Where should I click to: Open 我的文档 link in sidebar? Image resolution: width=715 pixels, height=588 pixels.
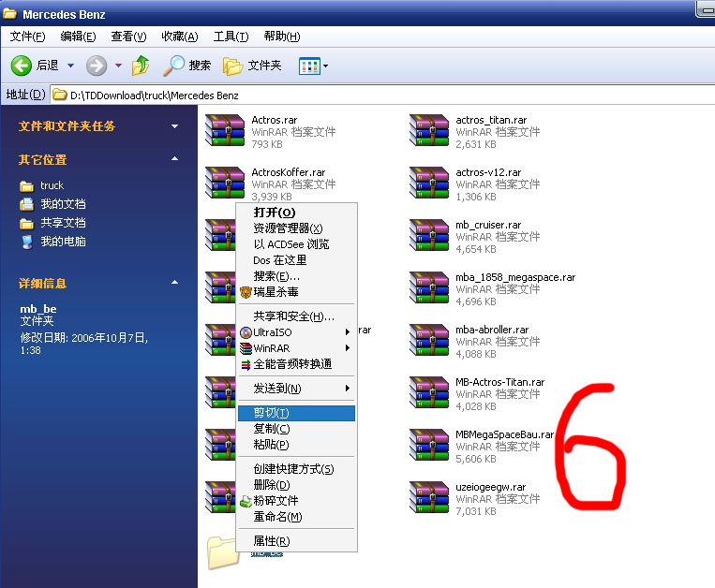(x=63, y=204)
